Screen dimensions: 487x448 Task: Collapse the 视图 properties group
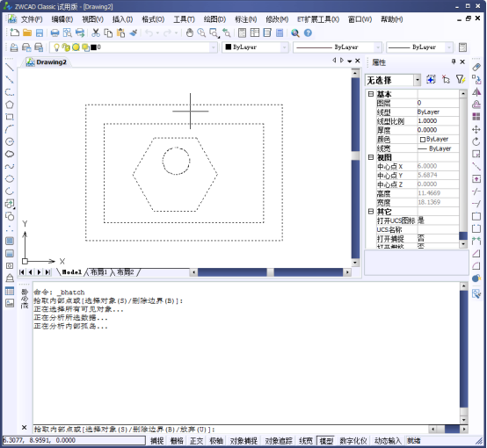(371, 157)
